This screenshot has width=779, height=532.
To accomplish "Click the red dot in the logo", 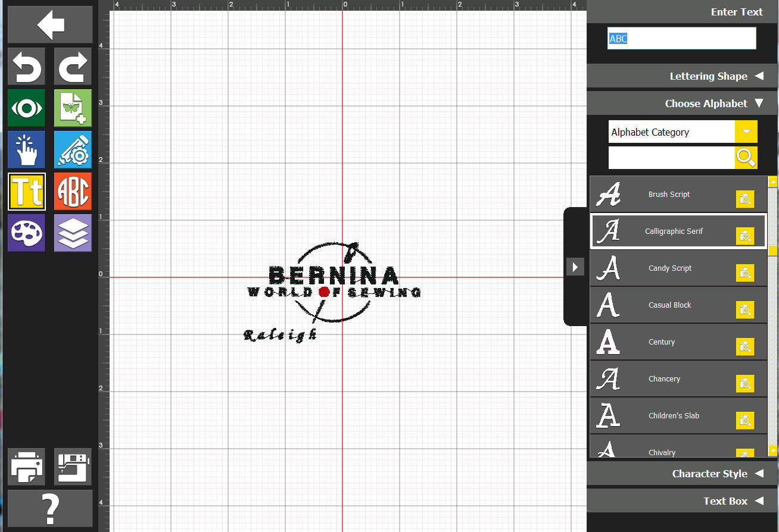I will 324,292.
